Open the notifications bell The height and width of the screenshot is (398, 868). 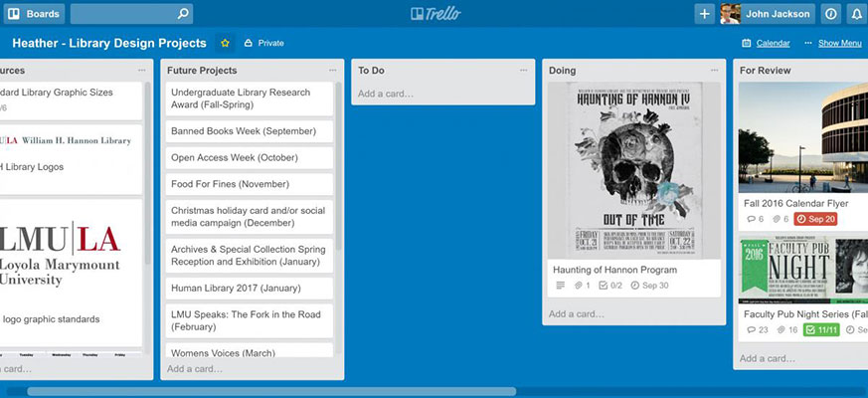click(x=856, y=14)
